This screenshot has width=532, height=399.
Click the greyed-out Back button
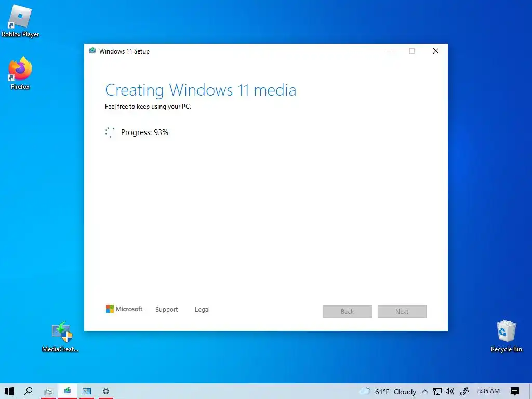click(348, 312)
